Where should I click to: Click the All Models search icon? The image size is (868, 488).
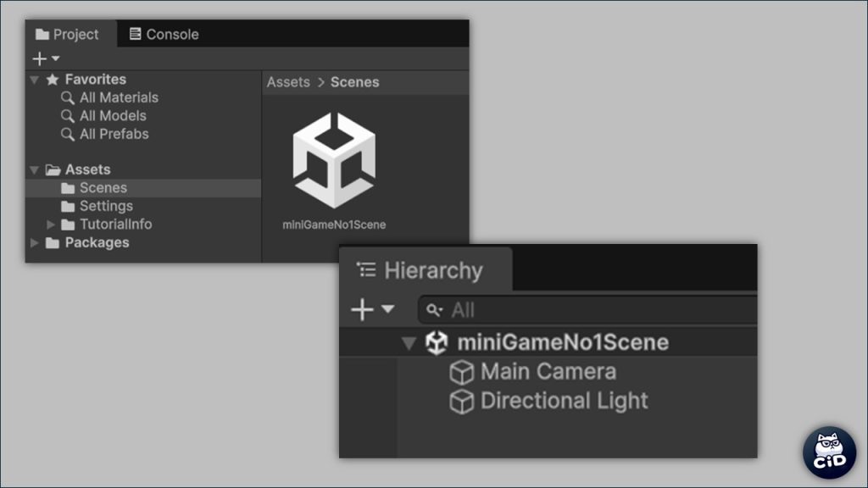[68, 116]
